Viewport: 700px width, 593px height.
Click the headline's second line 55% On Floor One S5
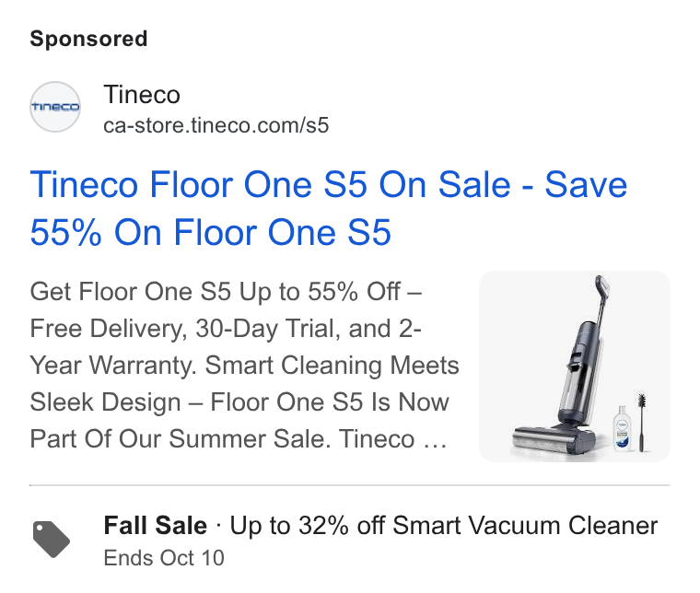coord(210,232)
